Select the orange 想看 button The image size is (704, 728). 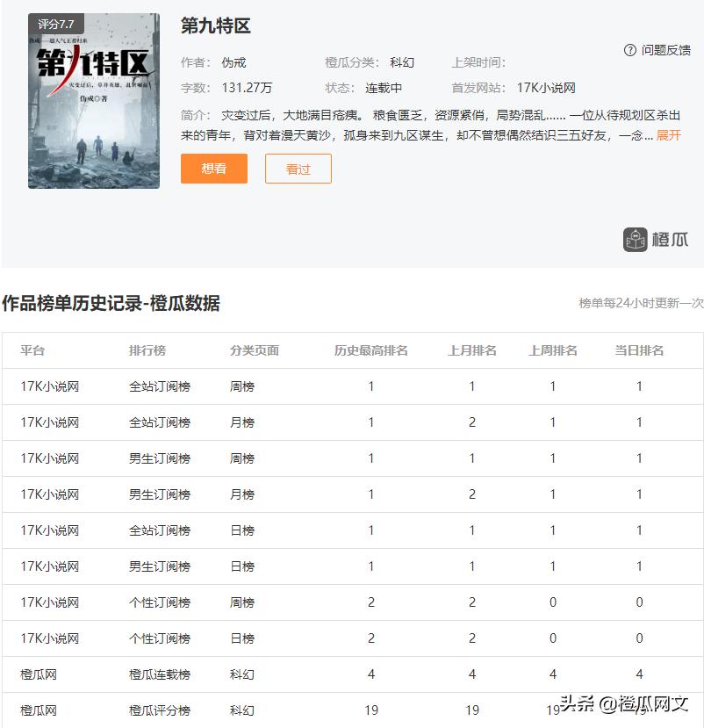tap(213, 168)
